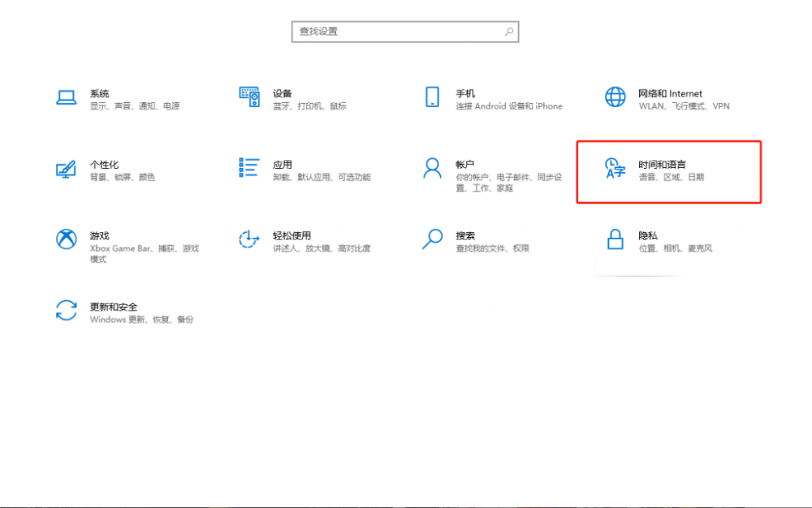This screenshot has width=812, height=508.
Task: Open the 应用 settings title
Action: point(283,165)
